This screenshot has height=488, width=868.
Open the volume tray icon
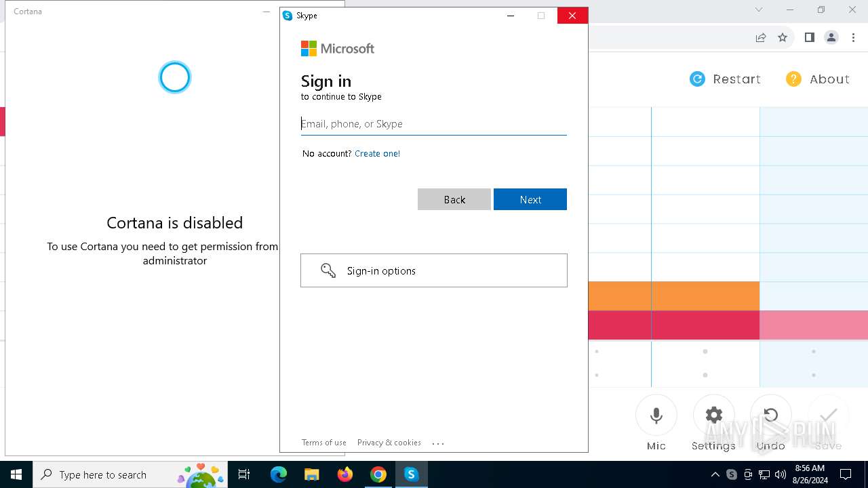(781, 474)
